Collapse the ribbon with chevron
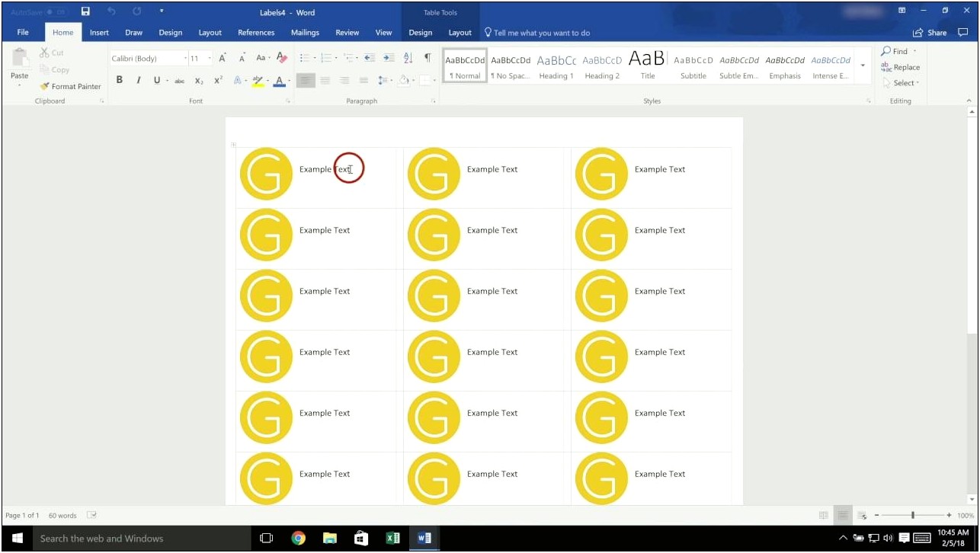The image size is (980, 553). tap(970, 101)
